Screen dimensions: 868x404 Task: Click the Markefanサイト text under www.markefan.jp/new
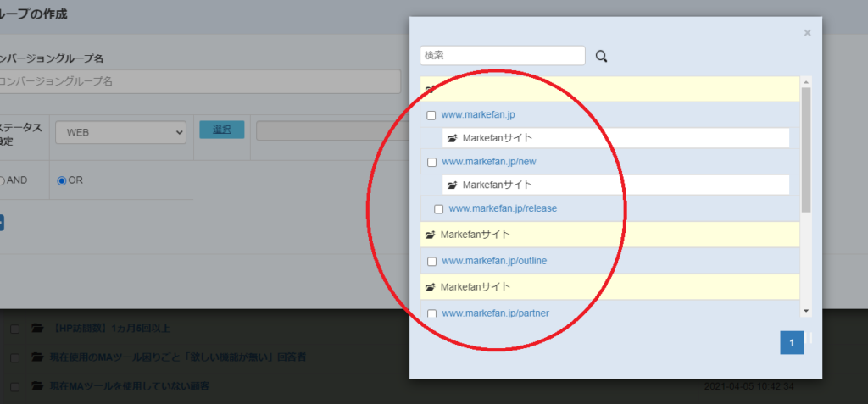497,185
